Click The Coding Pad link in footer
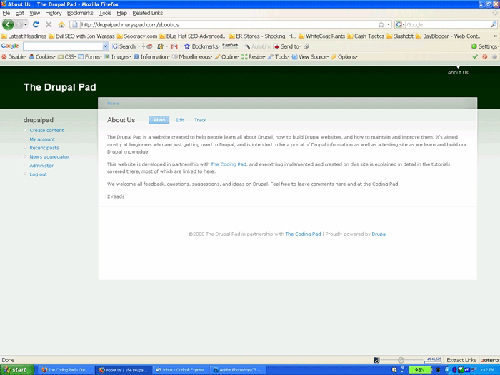Image resolution: width=500 pixels, height=375 pixels. [303, 234]
